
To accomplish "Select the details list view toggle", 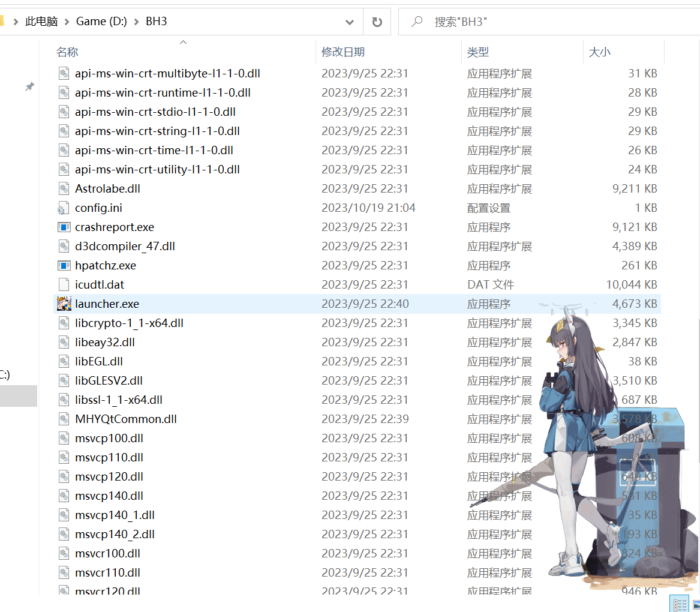I will (680, 604).
